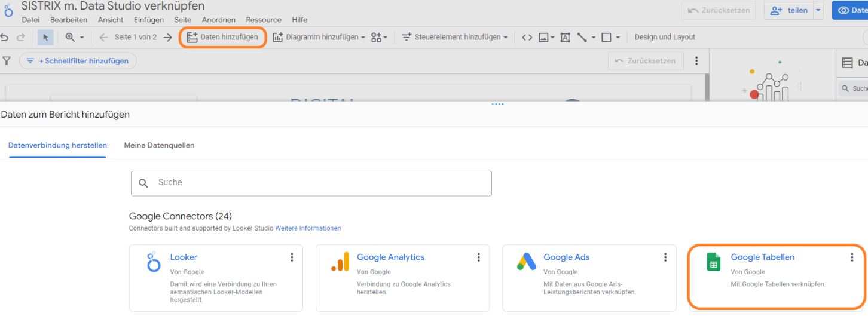868x316 pixels.
Task: Select the Google Ads connector
Action: [589, 278]
